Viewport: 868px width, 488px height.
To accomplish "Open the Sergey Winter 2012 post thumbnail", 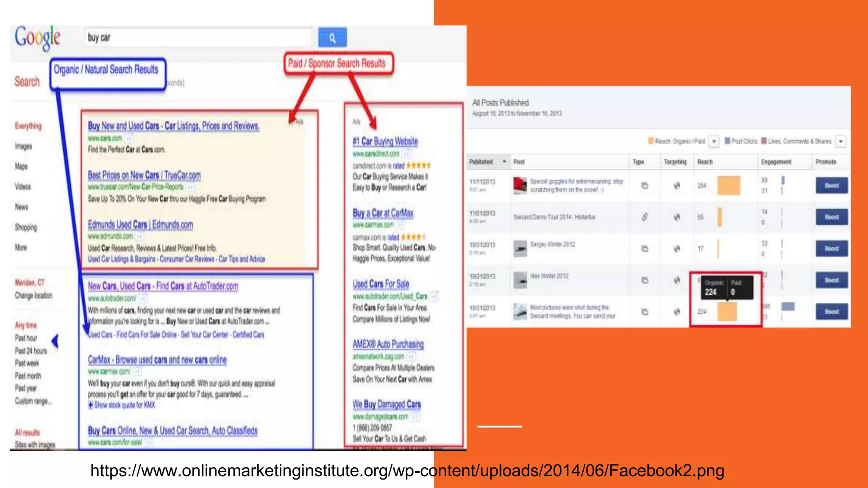I will pos(520,249).
